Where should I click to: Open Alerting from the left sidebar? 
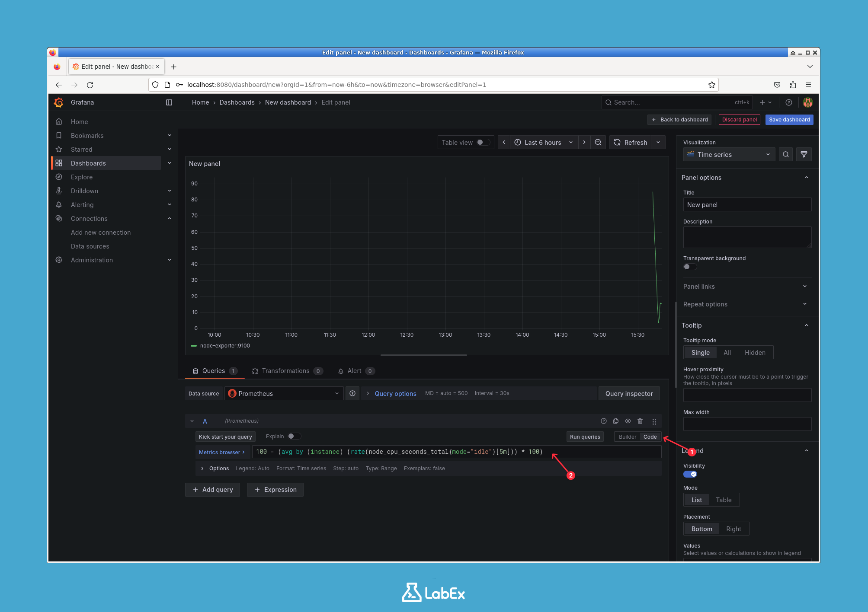pyautogui.click(x=82, y=204)
